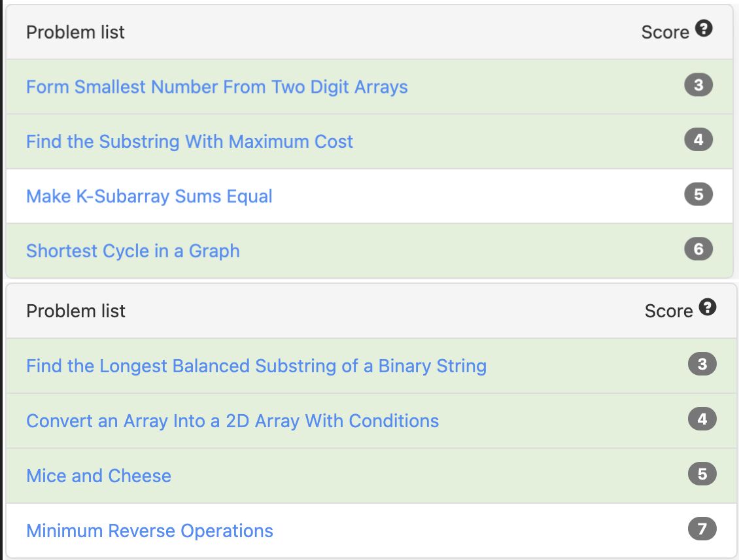Click score badge 4 for Convert an Array
Viewport: 739px width, 560px height.
pos(702,419)
